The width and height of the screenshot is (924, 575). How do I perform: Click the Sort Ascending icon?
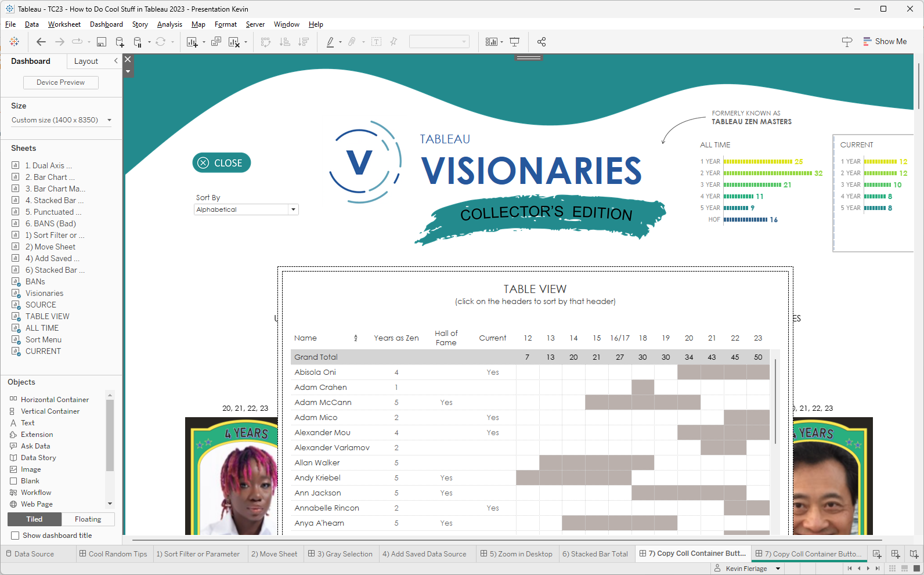(285, 42)
